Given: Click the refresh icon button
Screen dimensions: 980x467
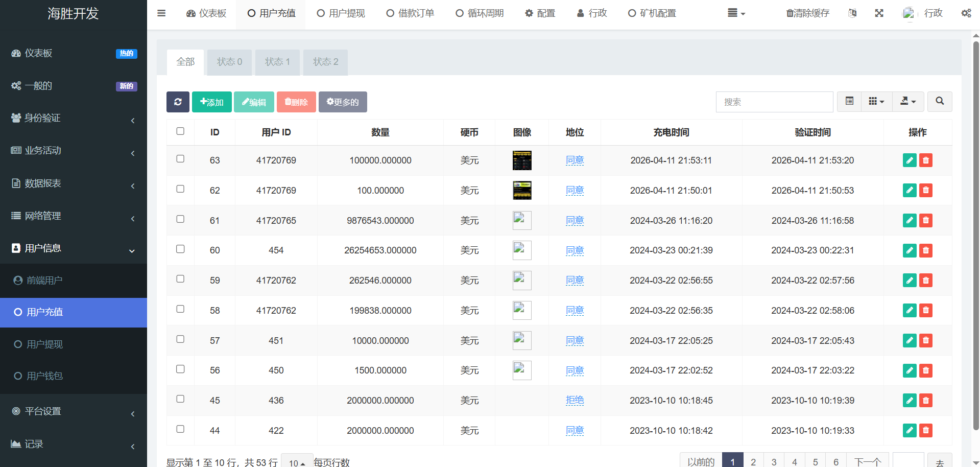Looking at the screenshot, I should (x=178, y=102).
